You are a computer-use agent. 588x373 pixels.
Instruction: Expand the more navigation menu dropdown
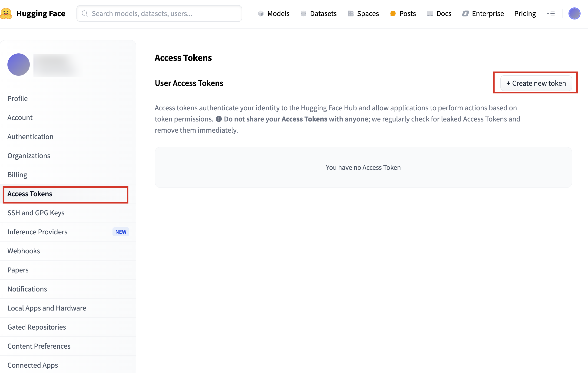[551, 13]
